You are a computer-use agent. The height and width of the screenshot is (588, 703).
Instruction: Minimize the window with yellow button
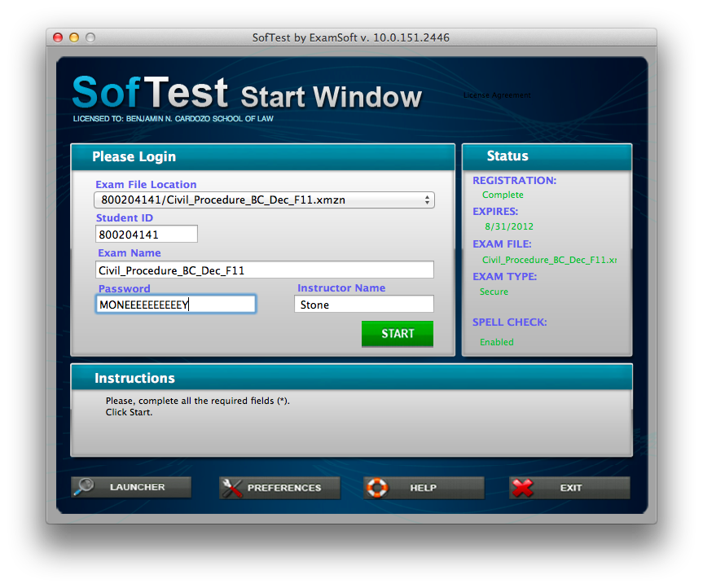pos(74,37)
